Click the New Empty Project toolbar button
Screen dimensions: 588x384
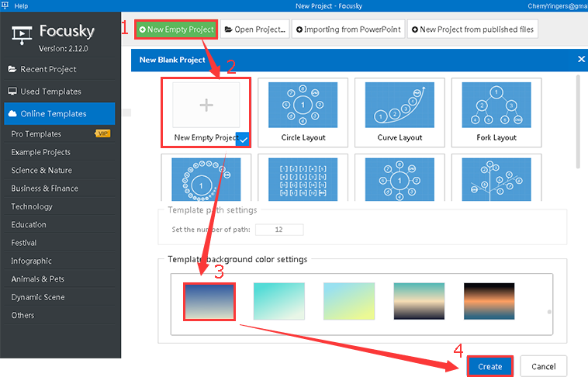[x=176, y=29]
